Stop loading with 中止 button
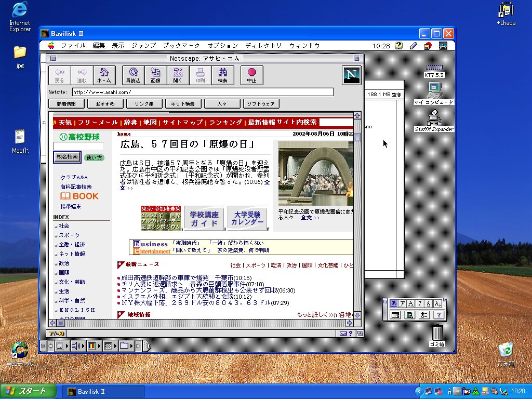The image size is (532, 399). coord(251,75)
